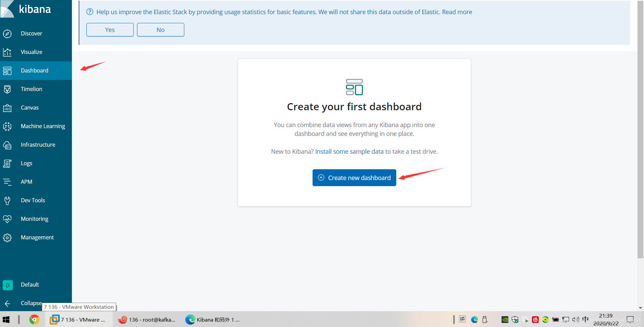Launch Chrome from the taskbar
The image size is (644, 327).
point(34,320)
